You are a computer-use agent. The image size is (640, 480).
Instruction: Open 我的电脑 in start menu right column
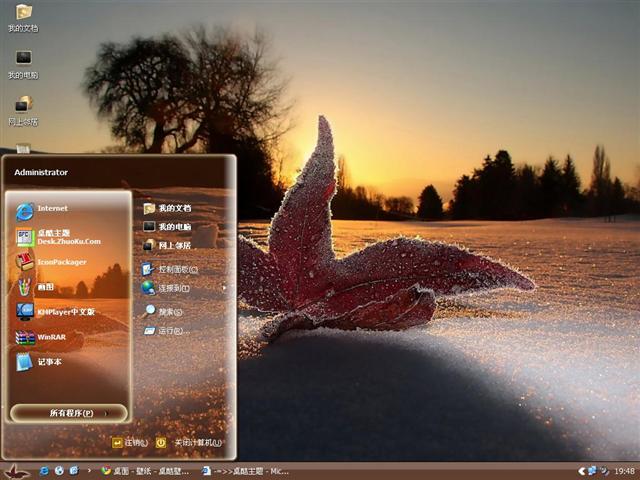167,227
